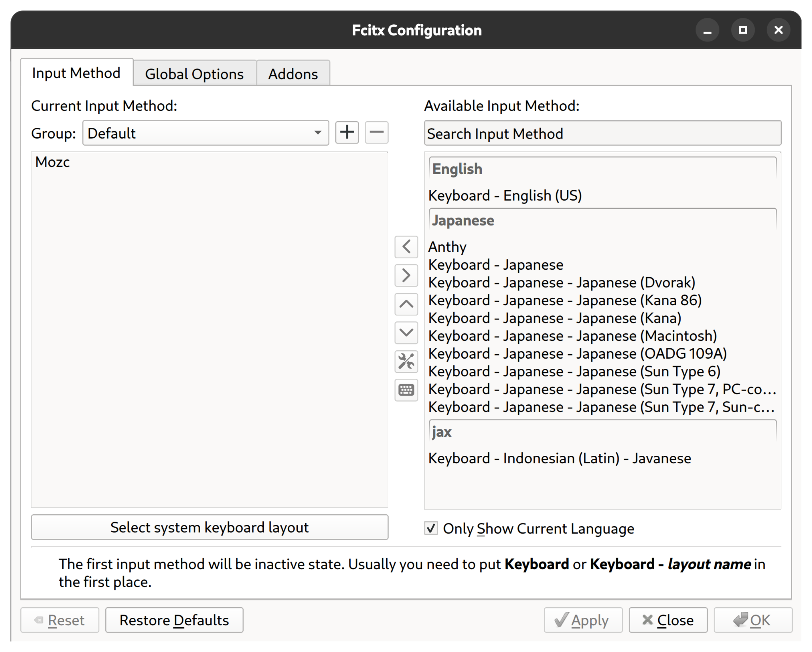Confirm with the OK button
The image size is (812, 652).
753,620
